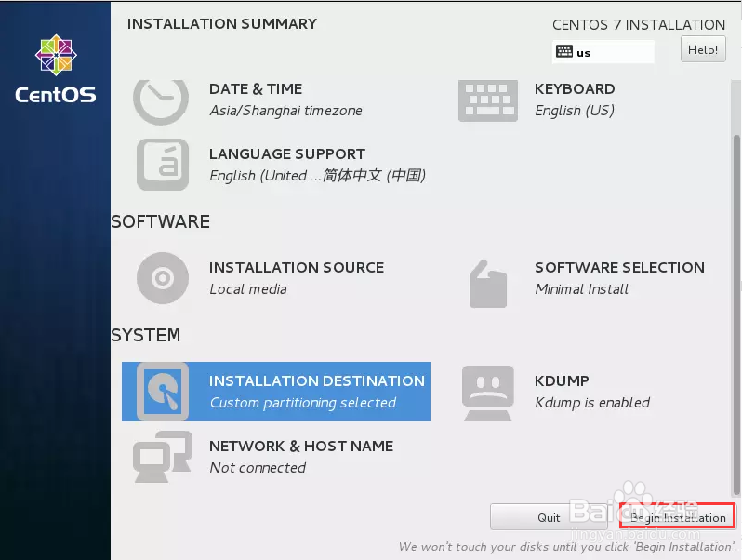Open the Installation Destination hard disk icon
The height and width of the screenshot is (560, 742).
tap(163, 392)
